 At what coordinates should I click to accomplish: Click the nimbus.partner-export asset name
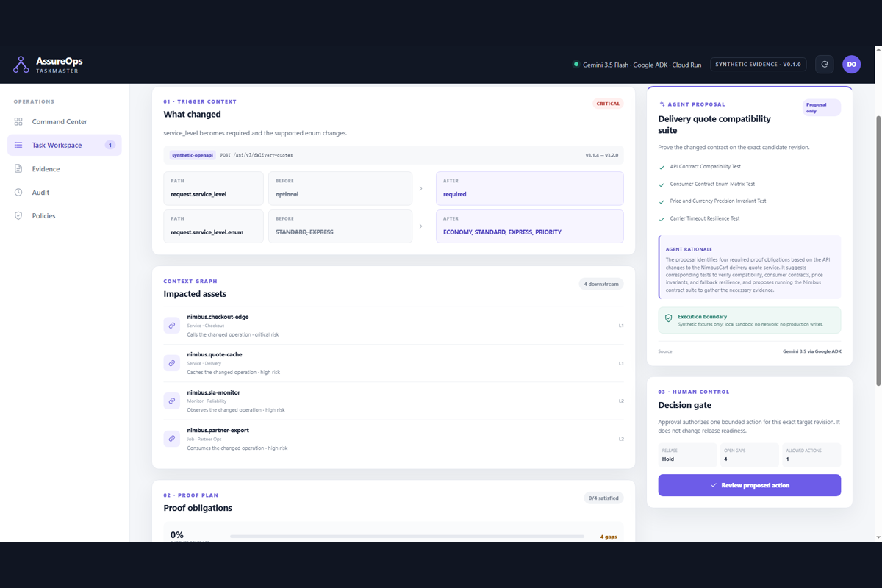coord(218,430)
